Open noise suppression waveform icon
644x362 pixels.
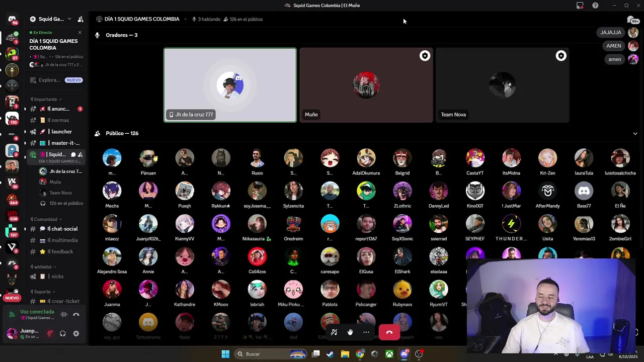point(64,315)
